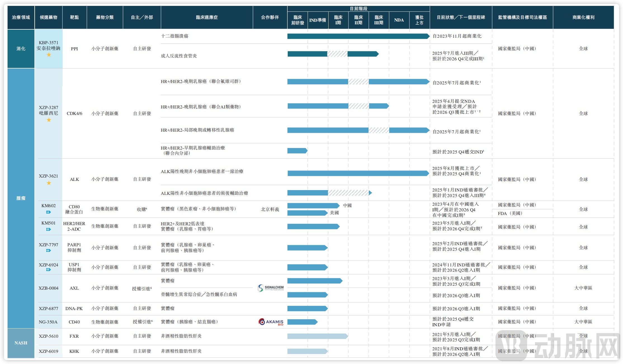This screenshot has height=364, width=623.
Task: Click the blue arrow icon under KM602
Action: [48, 212]
